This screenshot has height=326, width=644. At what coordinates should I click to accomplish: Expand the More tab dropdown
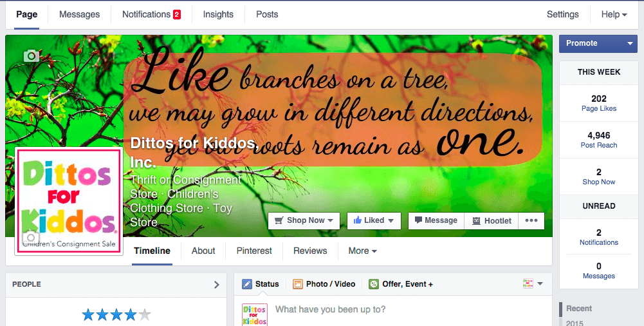[362, 251]
